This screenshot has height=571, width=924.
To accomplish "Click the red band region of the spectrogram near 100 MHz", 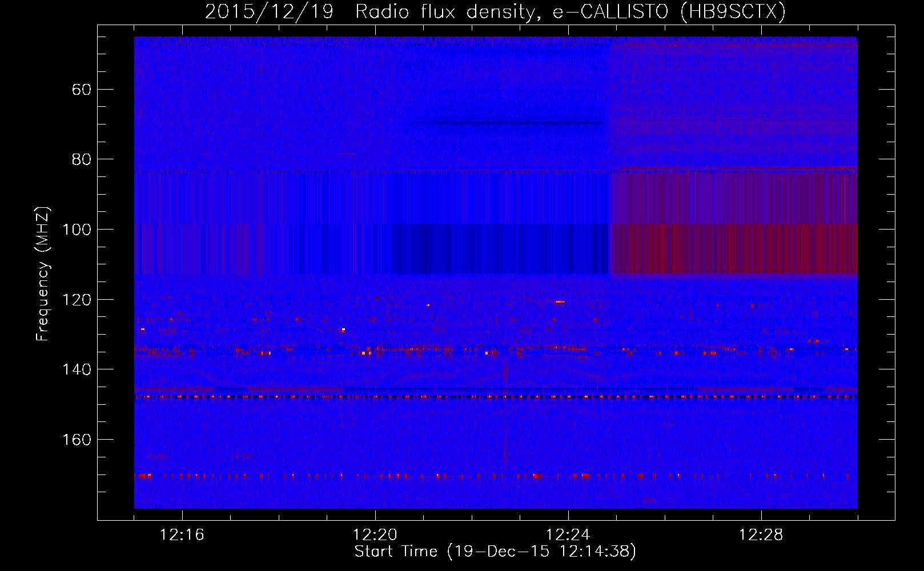I will [x=734, y=249].
